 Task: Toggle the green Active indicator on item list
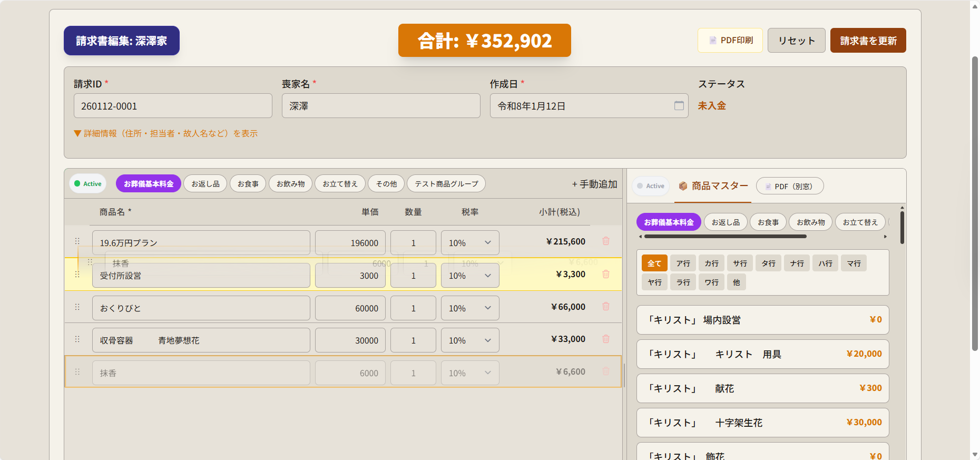click(88, 184)
